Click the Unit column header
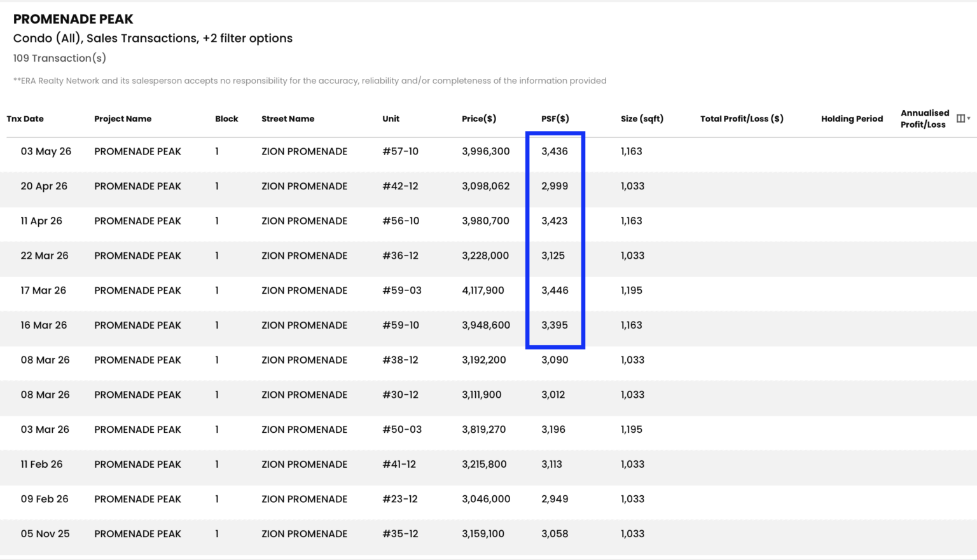This screenshot has width=977, height=560. click(391, 119)
